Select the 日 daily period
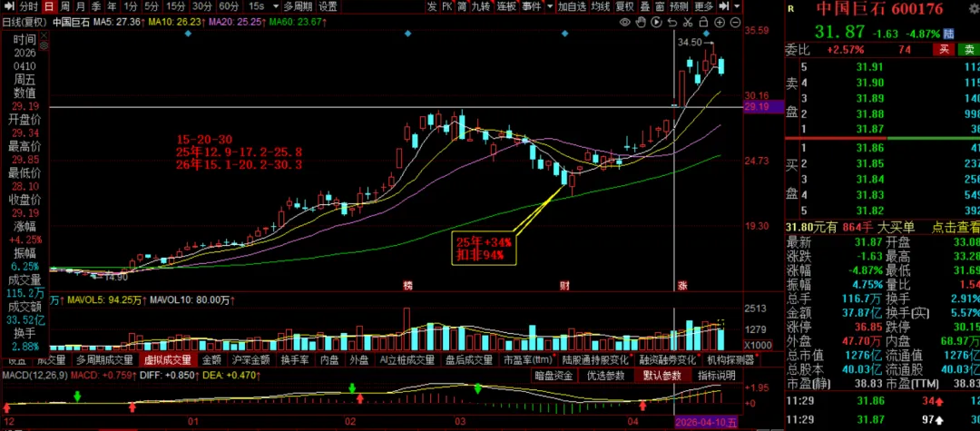This screenshot has height=431, width=980. point(49,7)
